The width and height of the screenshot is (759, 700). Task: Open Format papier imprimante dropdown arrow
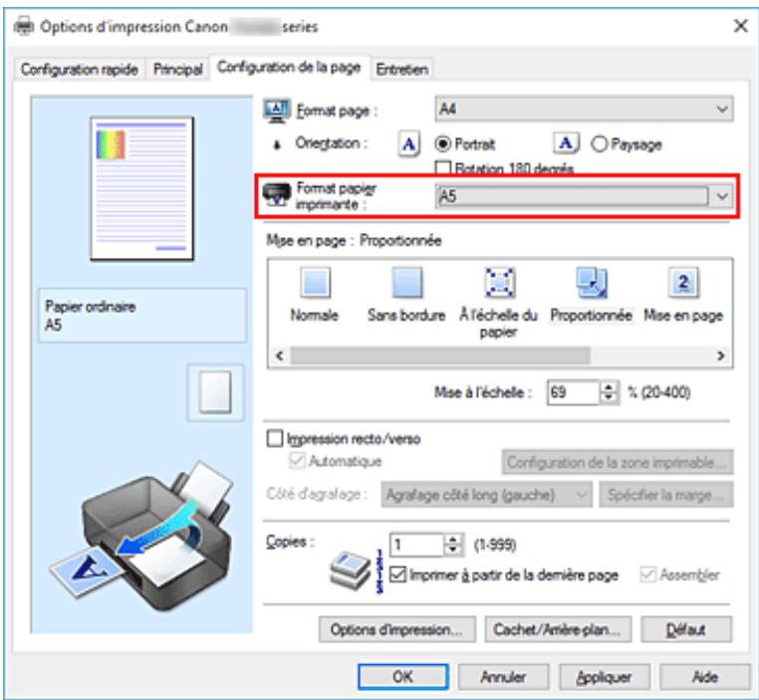722,196
